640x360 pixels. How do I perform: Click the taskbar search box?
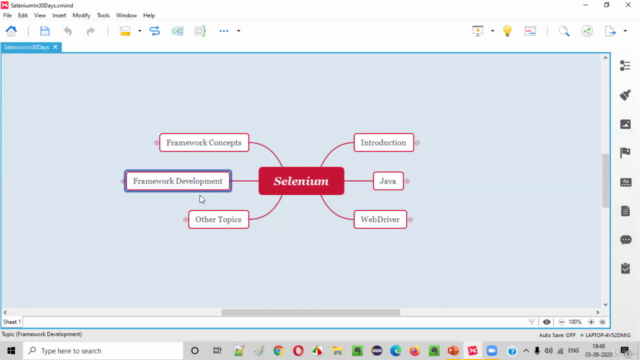(103, 351)
